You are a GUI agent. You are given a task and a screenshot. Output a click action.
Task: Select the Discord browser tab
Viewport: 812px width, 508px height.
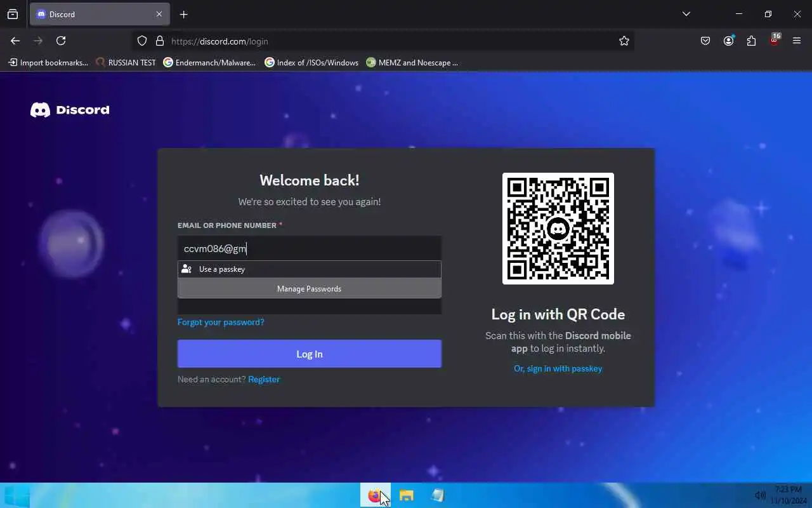(99, 14)
